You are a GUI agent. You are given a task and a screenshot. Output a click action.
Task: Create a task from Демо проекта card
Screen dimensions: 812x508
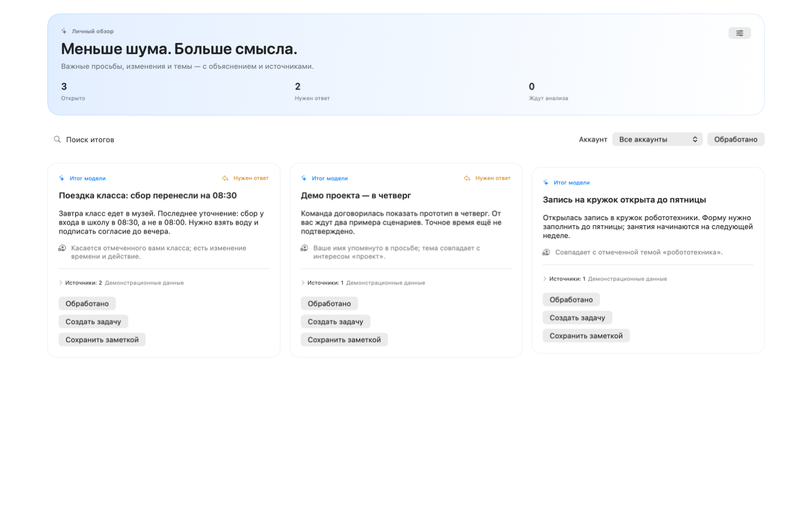pyautogui.click(x=336, y=322)
